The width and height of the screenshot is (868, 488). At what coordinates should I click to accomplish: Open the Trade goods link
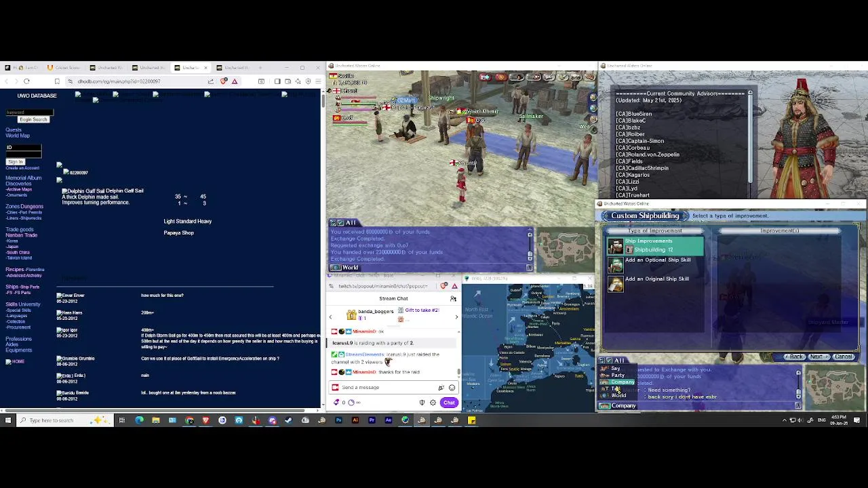point(20,230)
